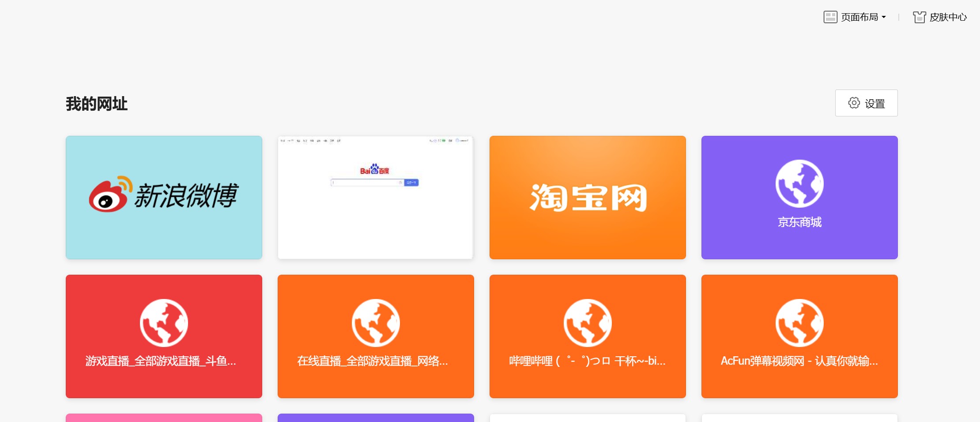Image resolution: width=980 pixels, height=422 pixels.
Task: Click globe icon on AcFun tile
Action: click(799, 323)
